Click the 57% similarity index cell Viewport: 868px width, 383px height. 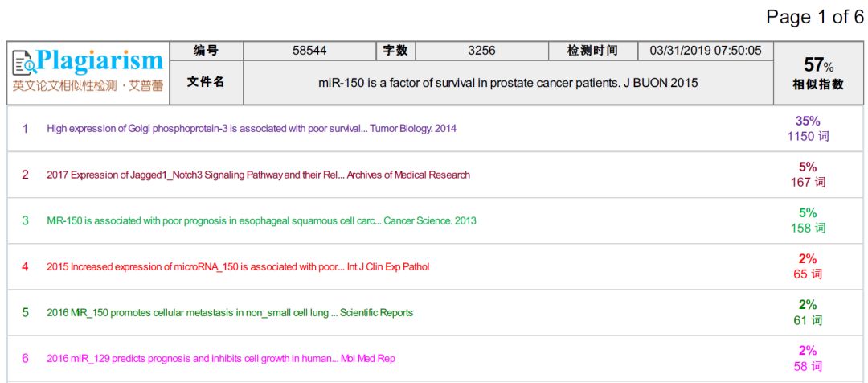[819, 73]
